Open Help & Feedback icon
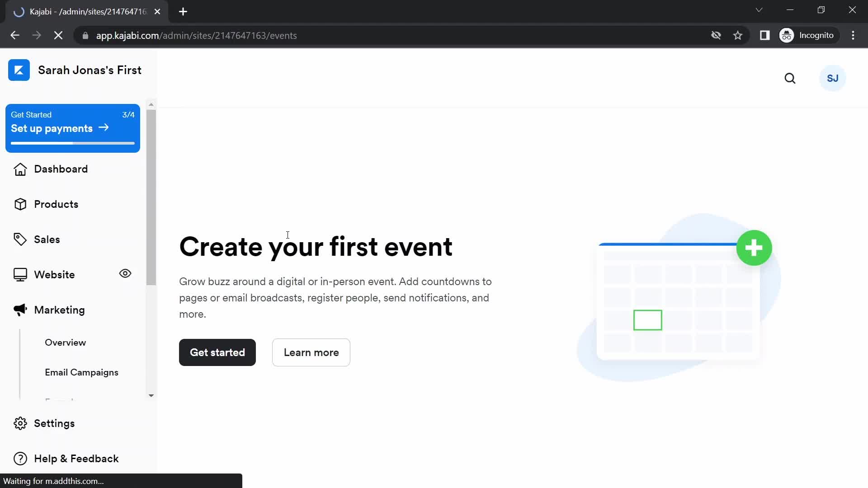This screenshot has width=868, height=488. tap(20, 458)
